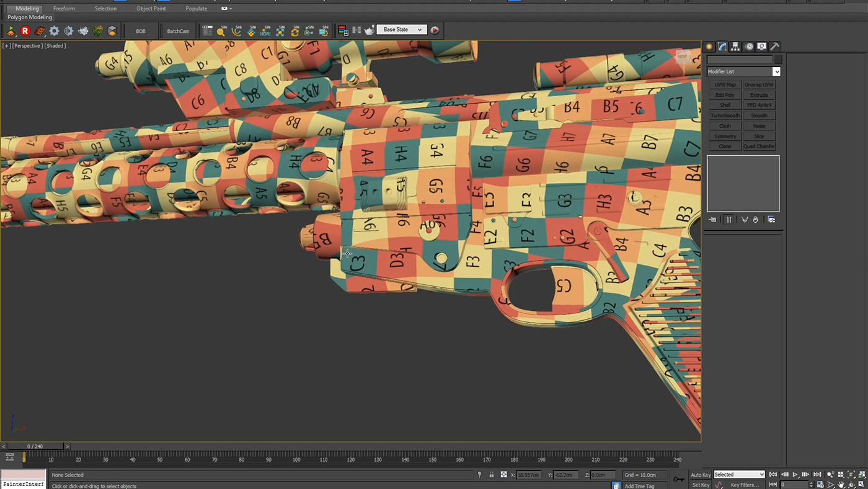Click the object name input field
Screen dimensions: 868x489
click(740, 60)
